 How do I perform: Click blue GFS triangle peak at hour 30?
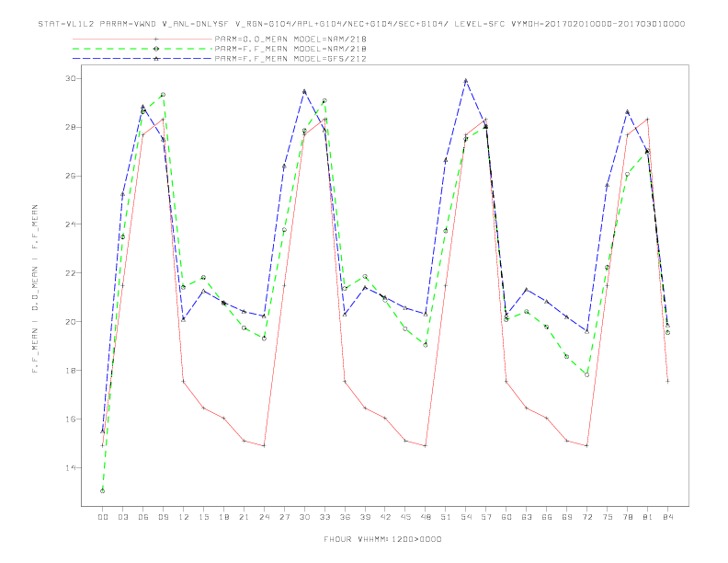[304, 91]
